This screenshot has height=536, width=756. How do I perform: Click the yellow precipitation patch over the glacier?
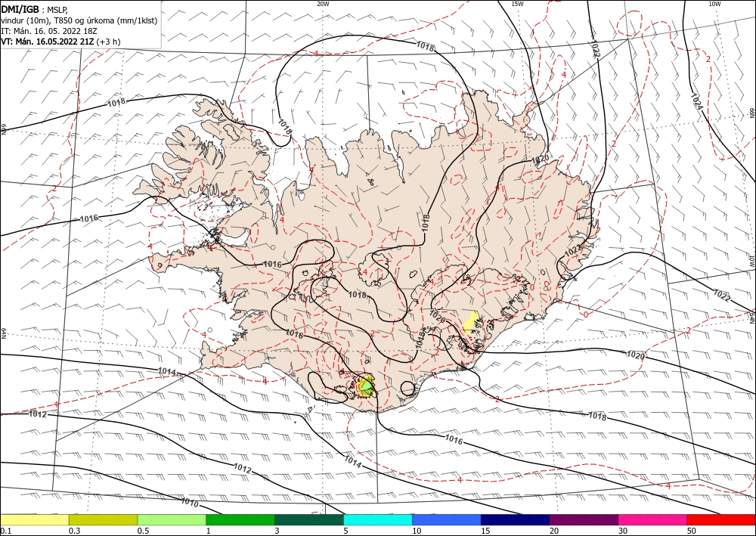point(470,321)
